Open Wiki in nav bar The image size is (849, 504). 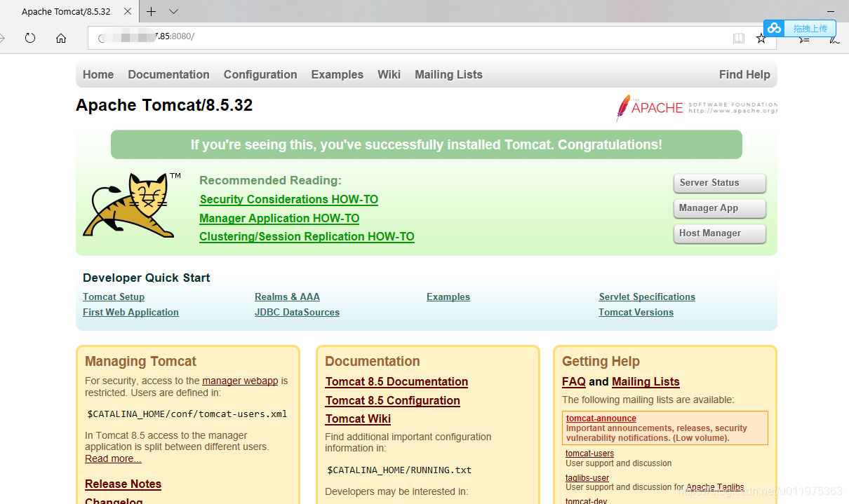[389, 74]
